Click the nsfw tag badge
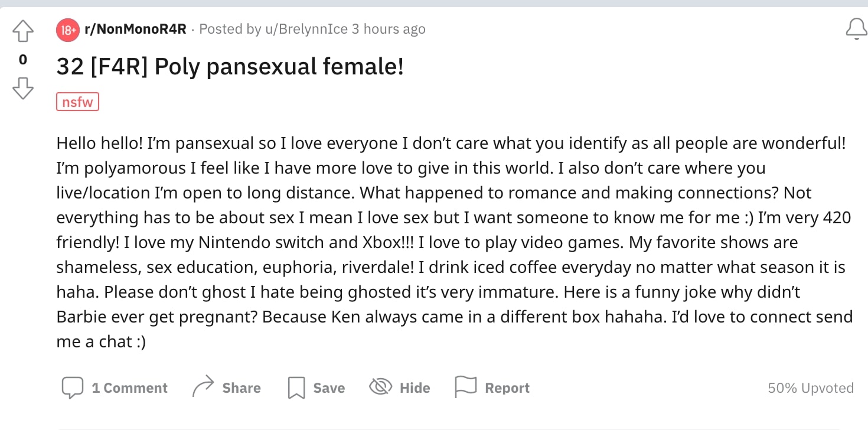 tap(77, 102)
